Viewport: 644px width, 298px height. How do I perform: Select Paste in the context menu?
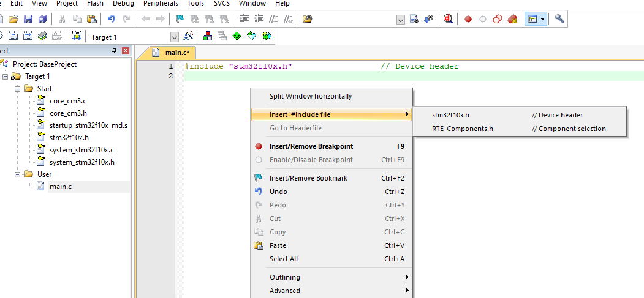point(331,245)
